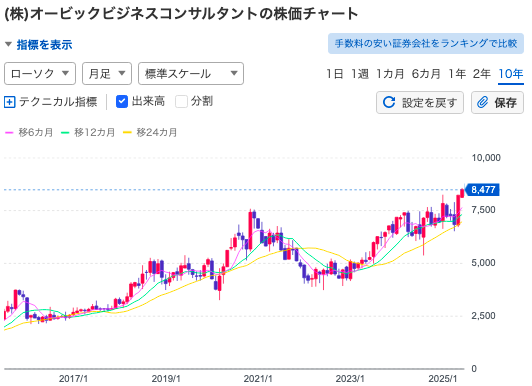Select the 6カ月 time range

click(x=426, y=74)
